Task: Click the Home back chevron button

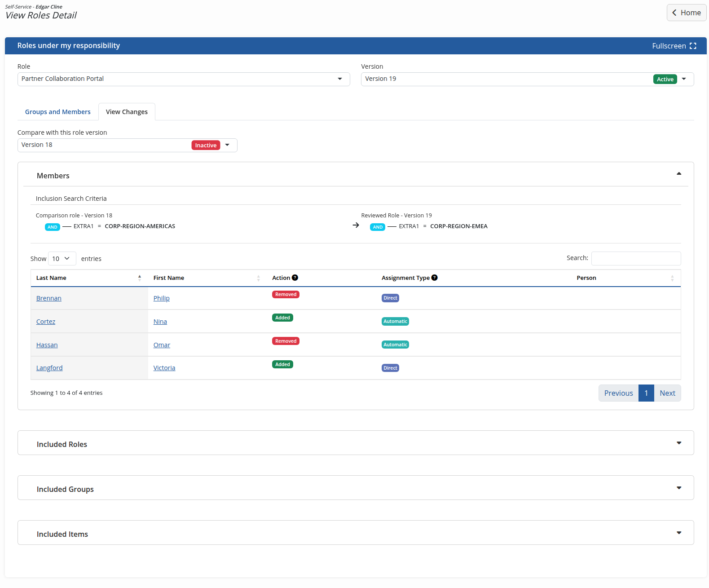Action: click(687, 13)
